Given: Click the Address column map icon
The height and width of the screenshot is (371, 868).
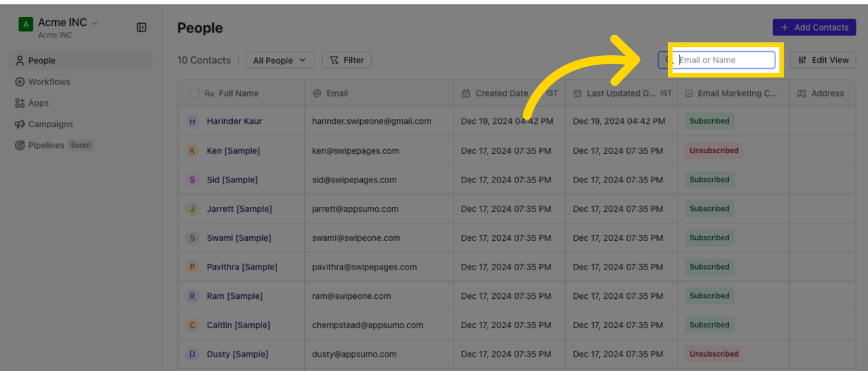Looking at the screenshot, I should click(x=802, y=93).
